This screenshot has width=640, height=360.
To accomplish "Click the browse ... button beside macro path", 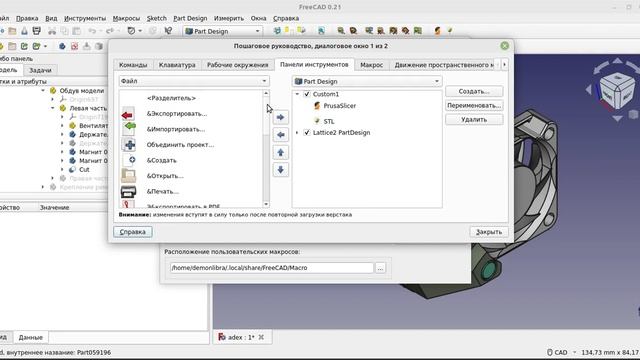I will point(380,268).
